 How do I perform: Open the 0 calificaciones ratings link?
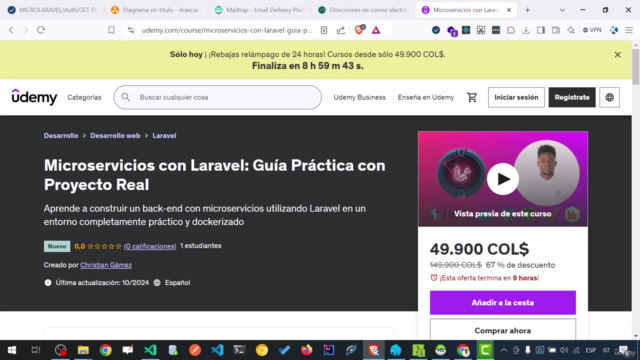(x=150, y=246)
